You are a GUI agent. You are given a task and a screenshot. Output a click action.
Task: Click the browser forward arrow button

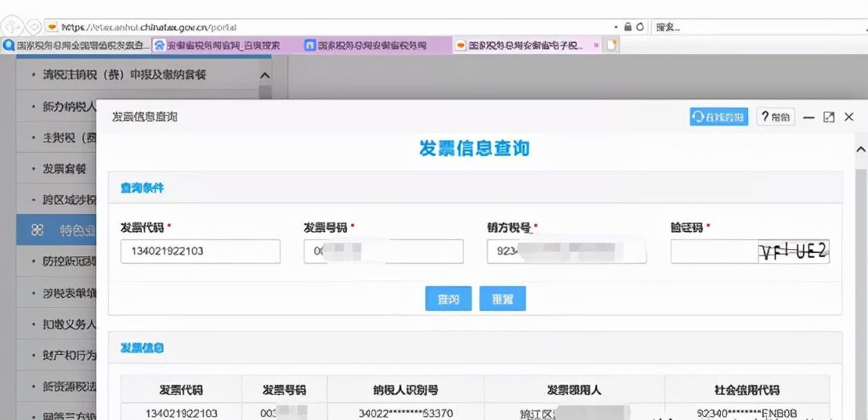tap(34, 27)
